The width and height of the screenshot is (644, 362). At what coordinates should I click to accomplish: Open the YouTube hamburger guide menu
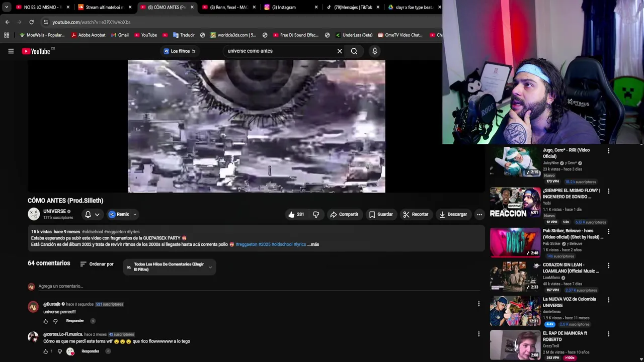click(11, 51)
